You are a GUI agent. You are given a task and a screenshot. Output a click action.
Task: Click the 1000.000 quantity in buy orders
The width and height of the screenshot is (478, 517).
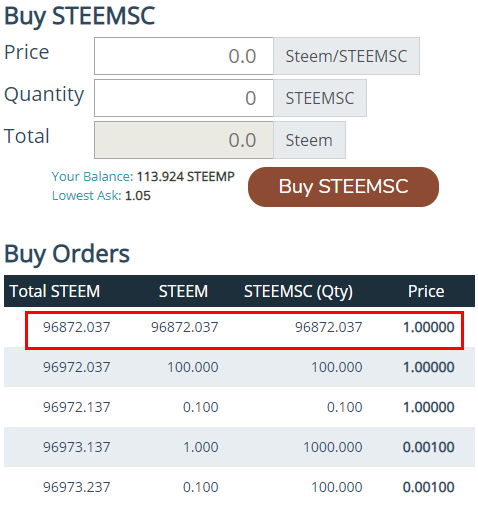point(333,447)
